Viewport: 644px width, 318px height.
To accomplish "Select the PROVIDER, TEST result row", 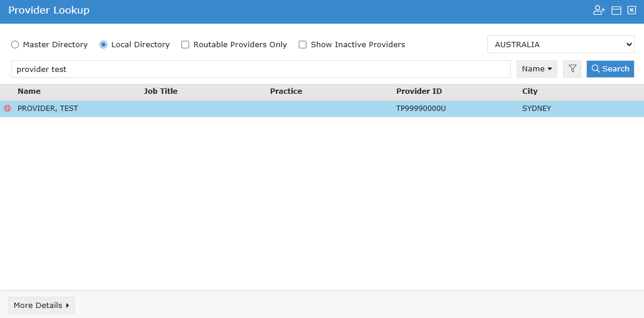I will coord(236,109).
